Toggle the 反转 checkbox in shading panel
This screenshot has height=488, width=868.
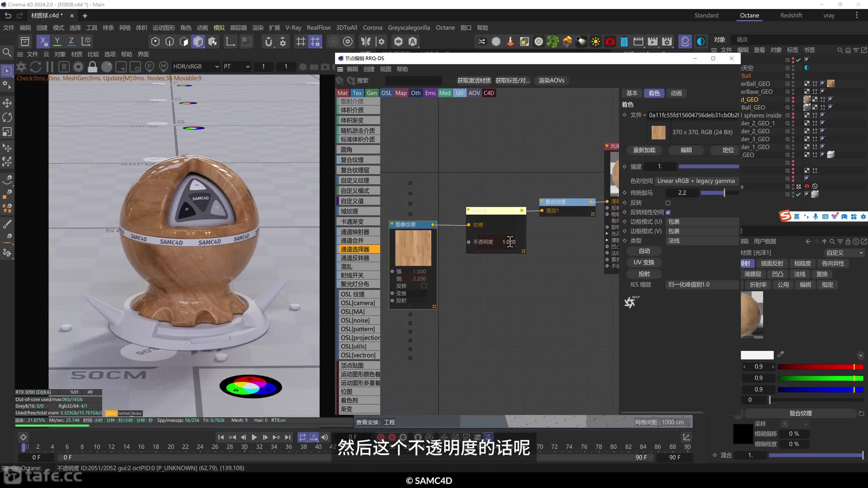click(668, 203)
